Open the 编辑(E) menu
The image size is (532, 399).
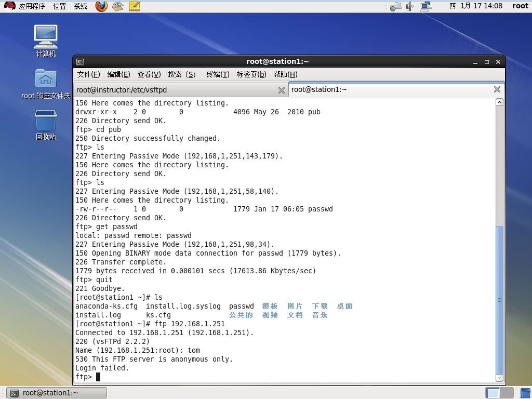pos(119,74)
